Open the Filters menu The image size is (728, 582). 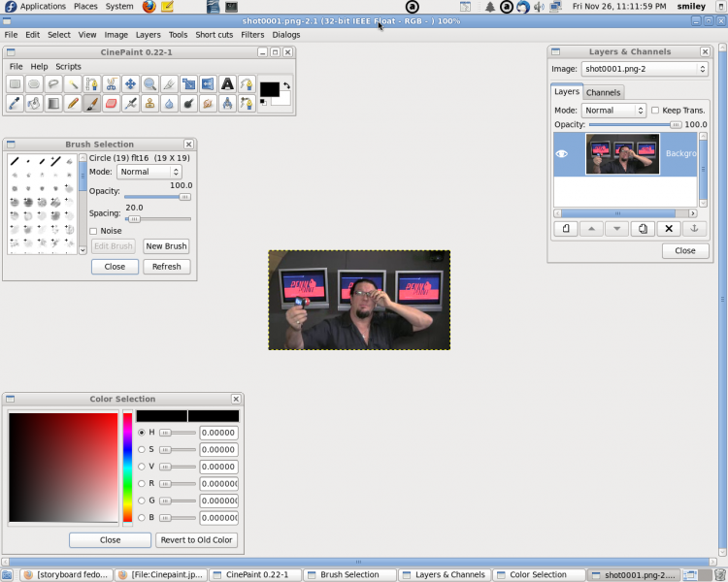point(252,35)
